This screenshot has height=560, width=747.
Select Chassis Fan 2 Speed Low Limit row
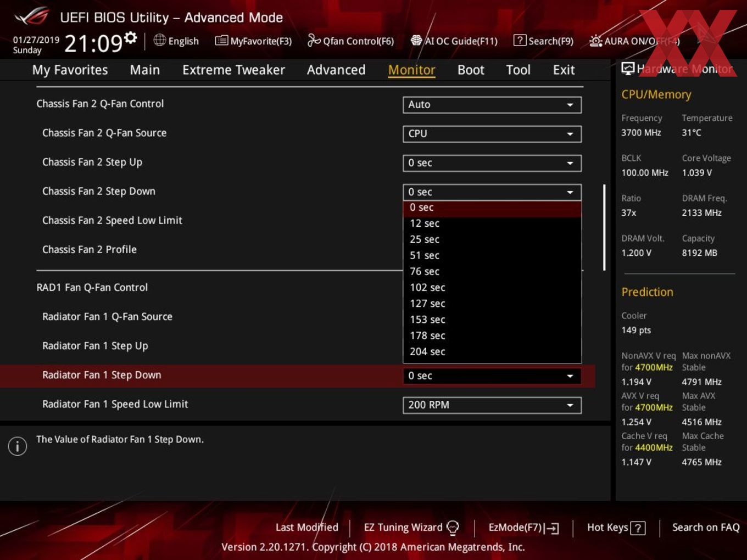tap(112, 220)
